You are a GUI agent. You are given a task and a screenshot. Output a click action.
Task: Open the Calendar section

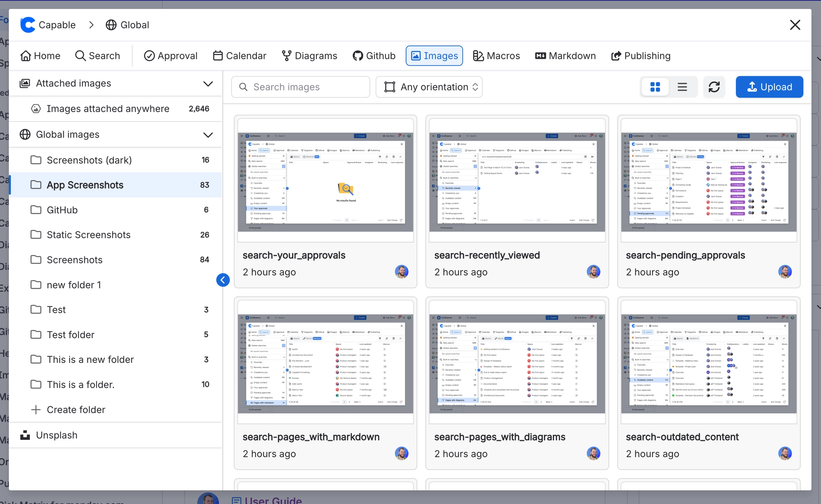tap(239, 56)
